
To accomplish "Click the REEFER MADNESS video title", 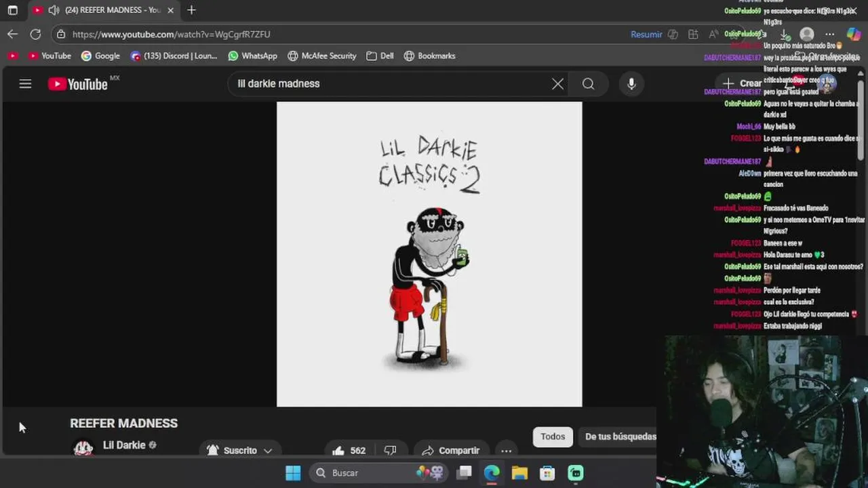I will tap(123, 423).
